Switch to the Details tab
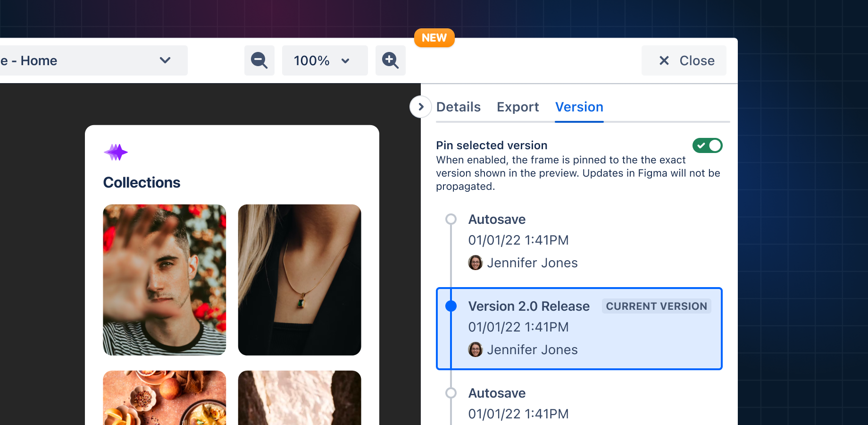 click(458, 107)
